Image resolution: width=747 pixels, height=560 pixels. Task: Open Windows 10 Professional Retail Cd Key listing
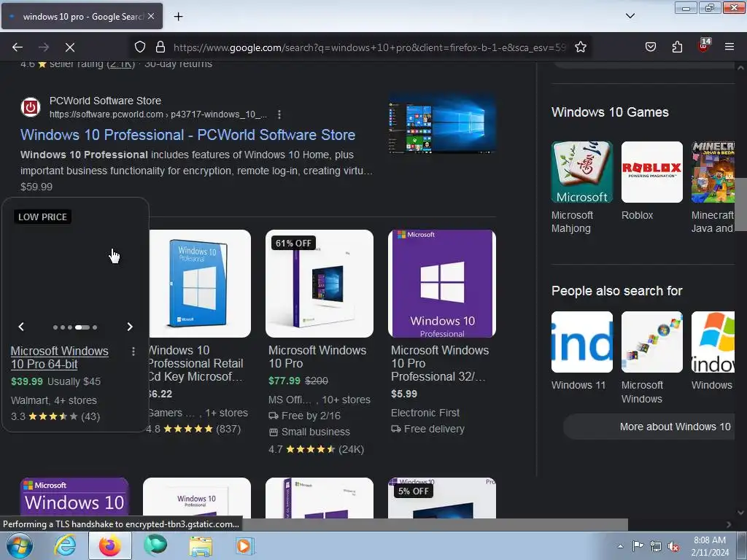pos(196,363)
